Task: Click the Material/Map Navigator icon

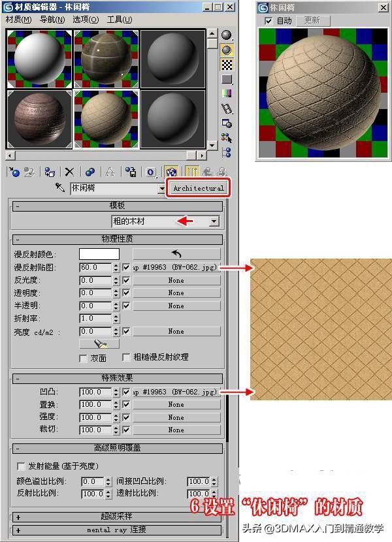Action: click(x=227, y=152)
